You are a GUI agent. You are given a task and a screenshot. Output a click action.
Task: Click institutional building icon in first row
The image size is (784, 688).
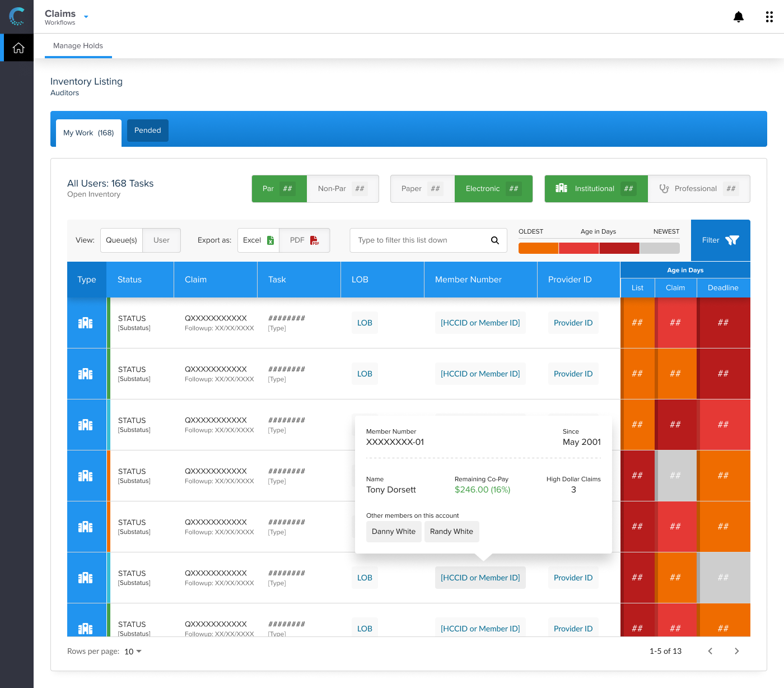pos(85,323)
